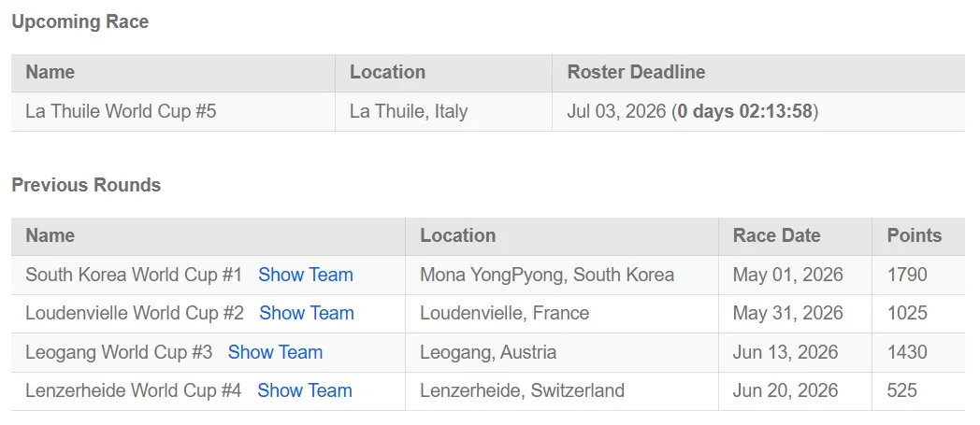Show team for Loudenvielle World Cup #2
Viewport: 980px width, 425px height.
307,313
